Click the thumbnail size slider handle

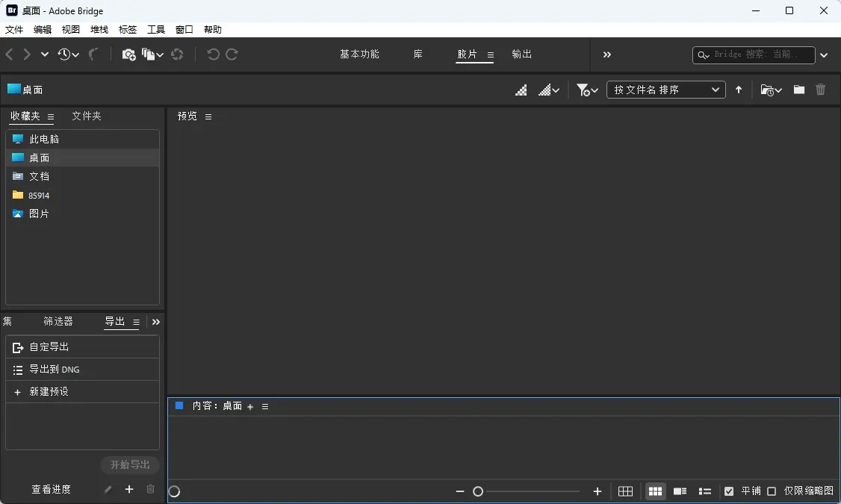(x=478, y=491)
